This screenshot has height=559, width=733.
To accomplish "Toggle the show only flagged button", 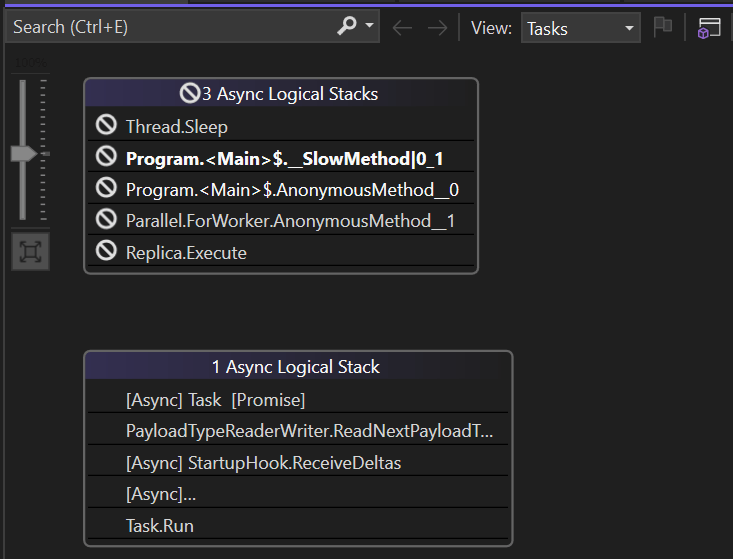I will pos(662,28).
